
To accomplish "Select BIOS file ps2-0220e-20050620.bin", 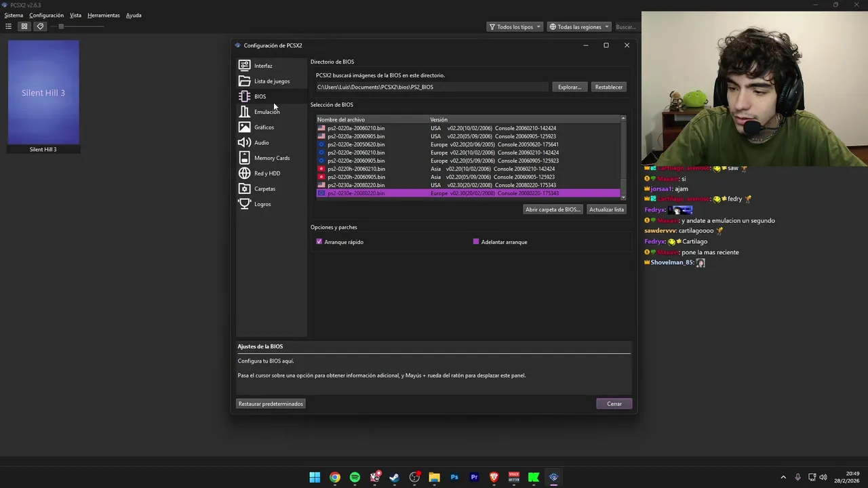I will pyautogui.click(x=468, y=144).
